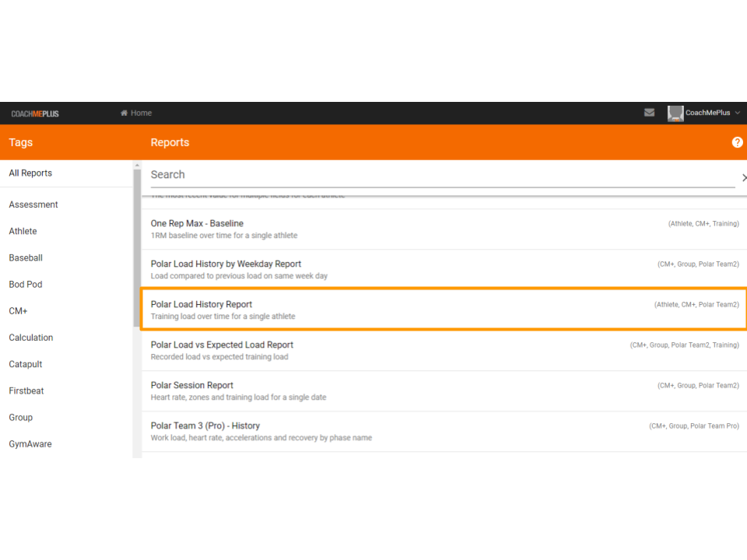Open Polar Load vs Expected Load Report

tap(444, 351)
